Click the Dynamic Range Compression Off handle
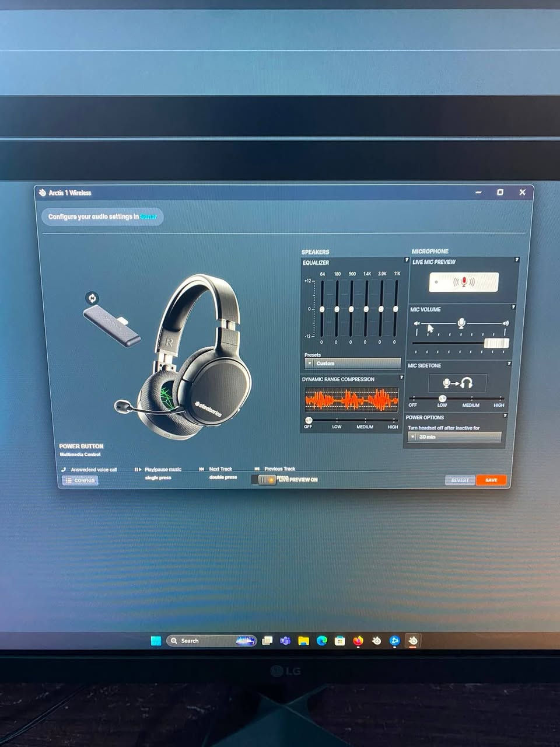Screen dimensions: 560x747 (309, 420)
